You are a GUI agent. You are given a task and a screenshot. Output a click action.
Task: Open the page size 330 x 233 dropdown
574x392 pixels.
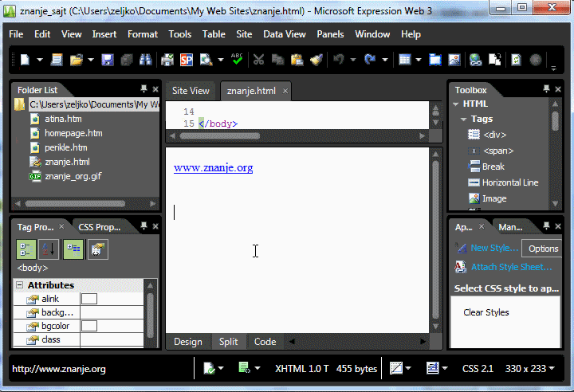[529, 368]
